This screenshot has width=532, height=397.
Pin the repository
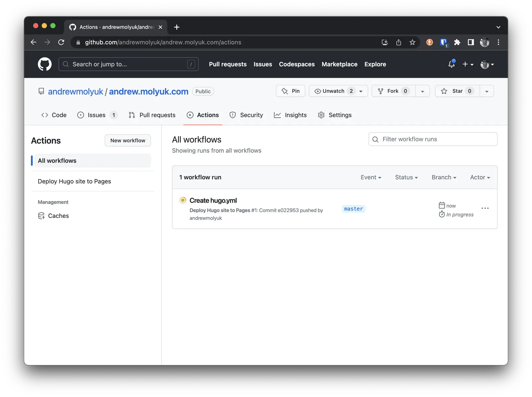point(290,91)
